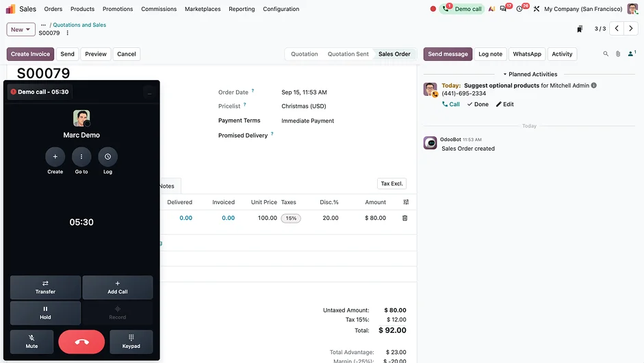Image resolution: width=644 pixels, height=363 pixels.
Task: Click Go to button in call widget
Action: pos(81,157)
